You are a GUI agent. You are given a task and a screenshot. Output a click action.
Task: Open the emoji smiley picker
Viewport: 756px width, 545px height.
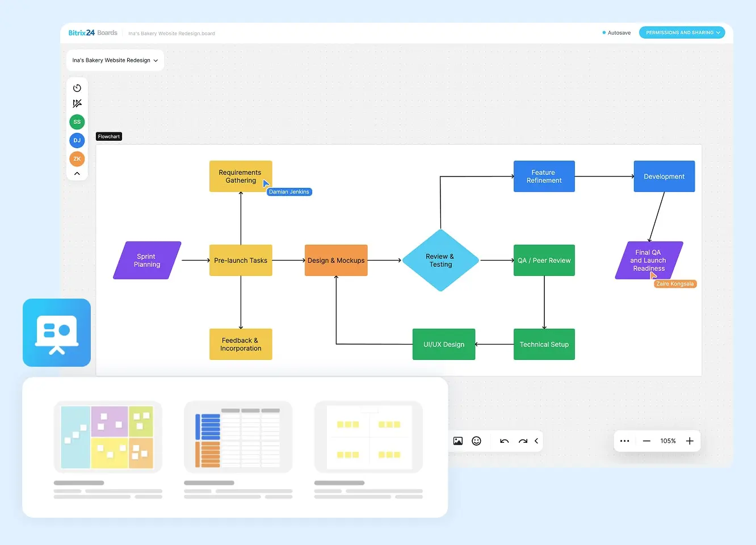[x=477, y=441]
